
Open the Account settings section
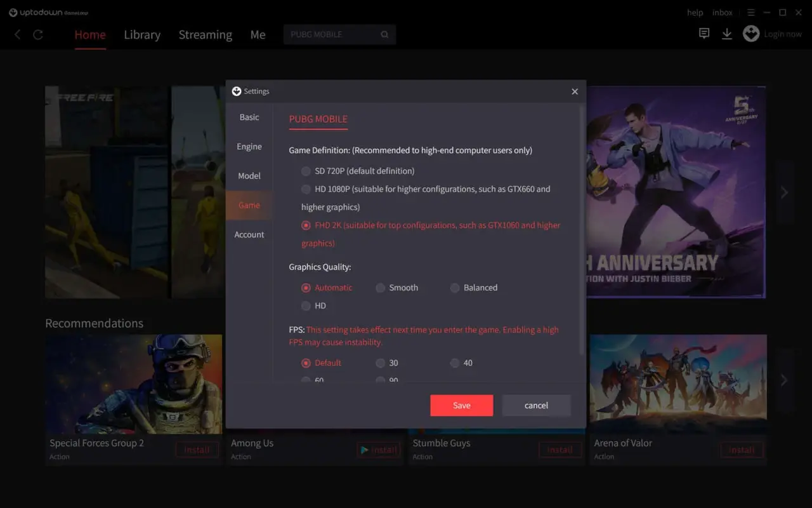(249, 234)
